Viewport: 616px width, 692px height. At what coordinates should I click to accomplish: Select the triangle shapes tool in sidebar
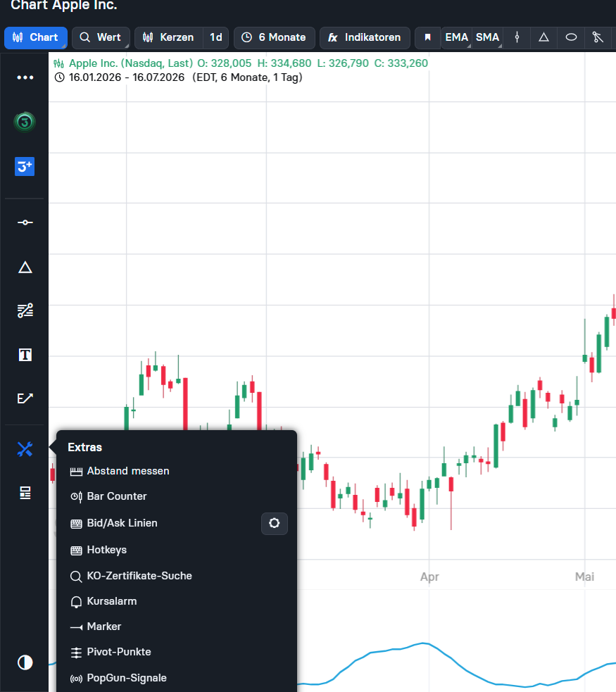tap(25, 268)
